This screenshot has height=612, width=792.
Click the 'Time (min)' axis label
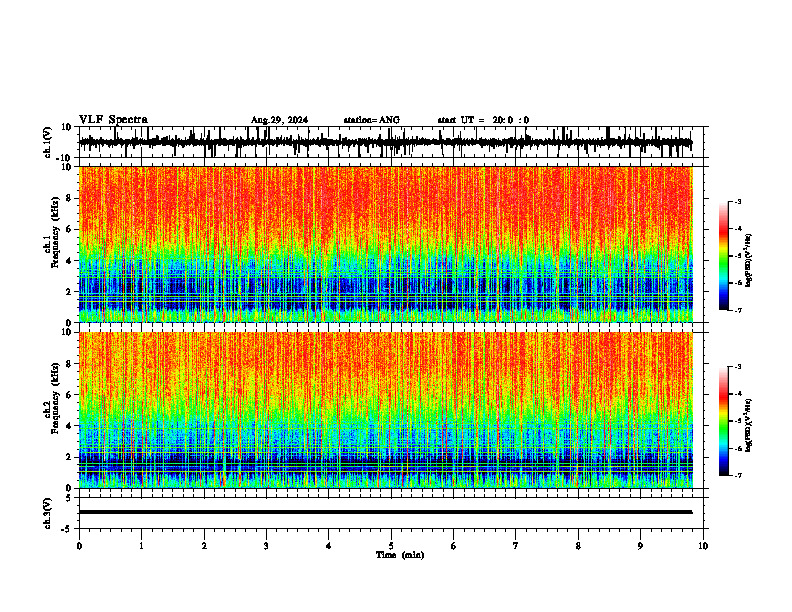tap(400, 555)
